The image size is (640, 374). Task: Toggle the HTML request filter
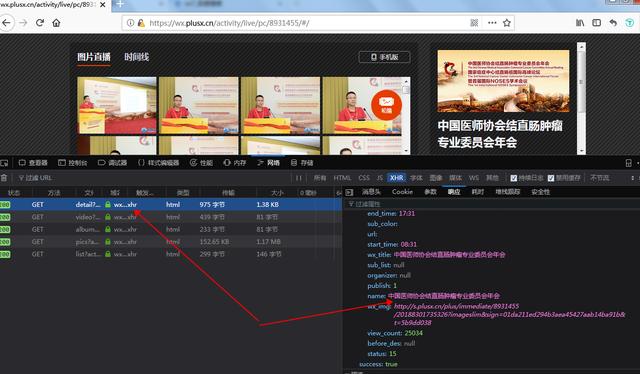click(x=342, y=178)
